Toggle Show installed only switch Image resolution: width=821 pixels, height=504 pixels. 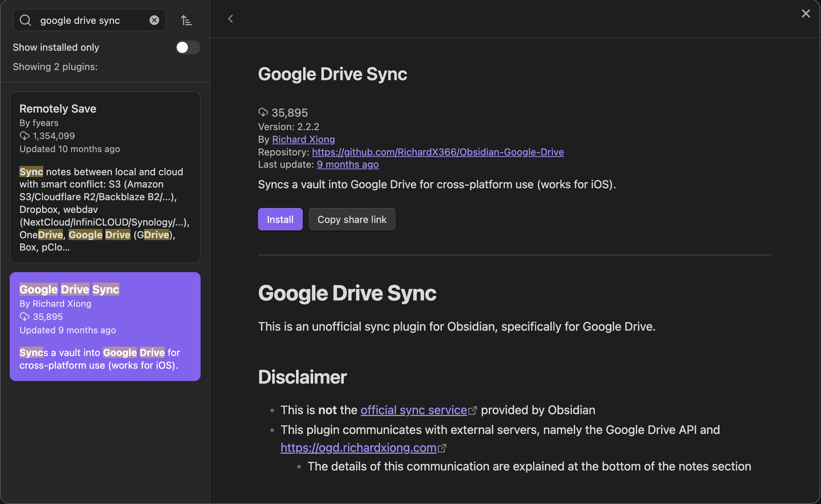188,47
